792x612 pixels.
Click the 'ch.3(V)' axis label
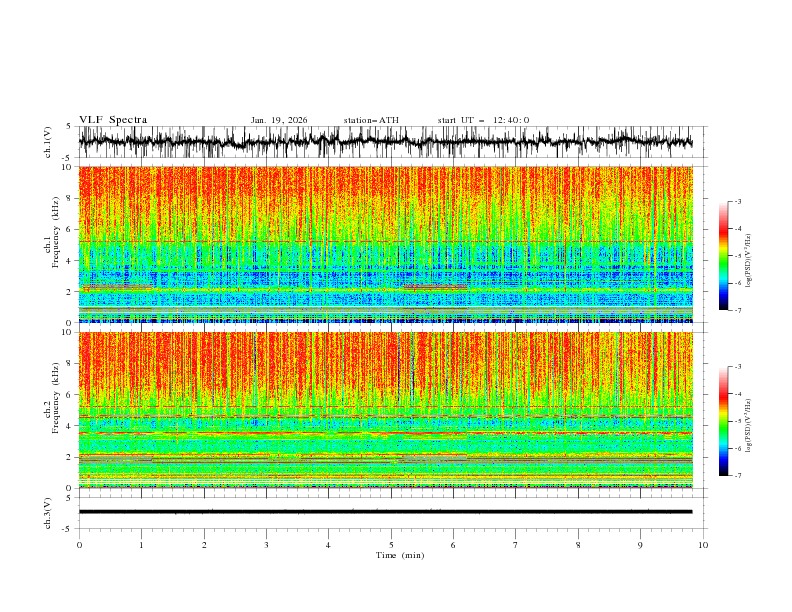click(48, 513)
